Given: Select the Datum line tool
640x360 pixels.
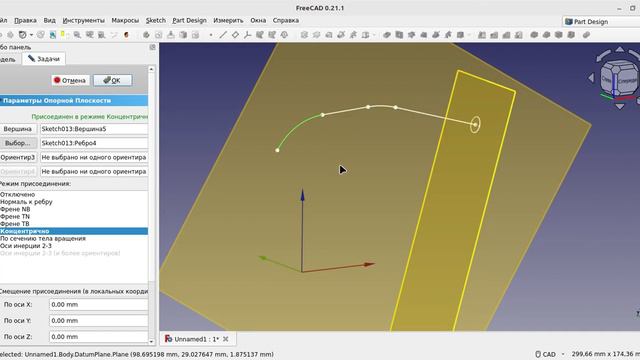Looking at the screenshot, I should pos(223,35).
